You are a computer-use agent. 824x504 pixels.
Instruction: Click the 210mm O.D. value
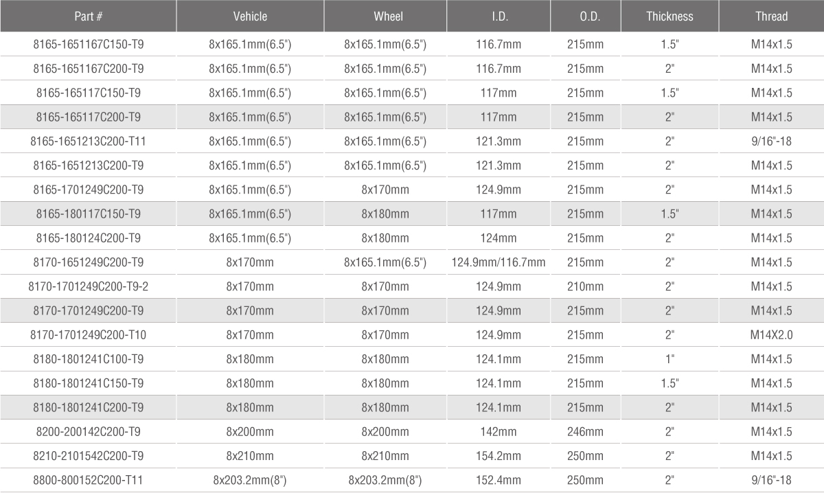585,286
